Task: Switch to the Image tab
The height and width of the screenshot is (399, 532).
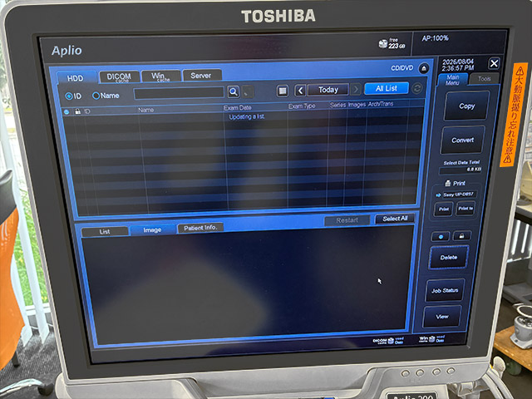Action: (152, 229)
